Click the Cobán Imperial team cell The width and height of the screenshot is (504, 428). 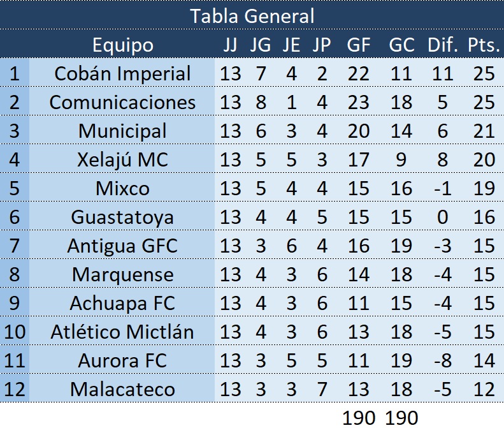pos(122,73)
